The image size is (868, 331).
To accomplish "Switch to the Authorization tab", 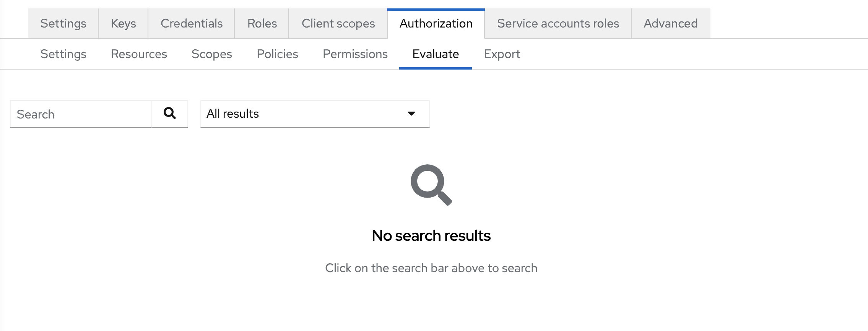I will tap(436, 23).
